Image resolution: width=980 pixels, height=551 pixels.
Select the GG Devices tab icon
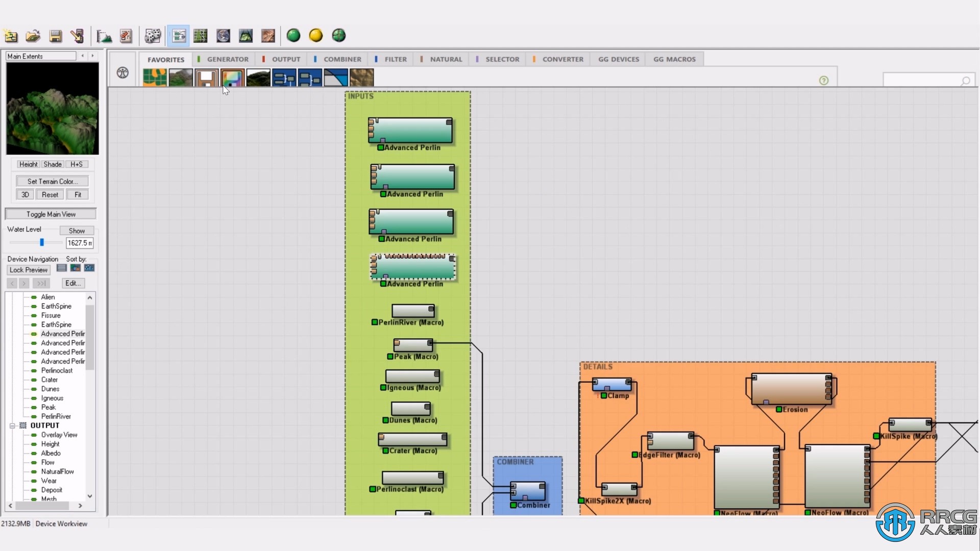[x=619, y=59]
